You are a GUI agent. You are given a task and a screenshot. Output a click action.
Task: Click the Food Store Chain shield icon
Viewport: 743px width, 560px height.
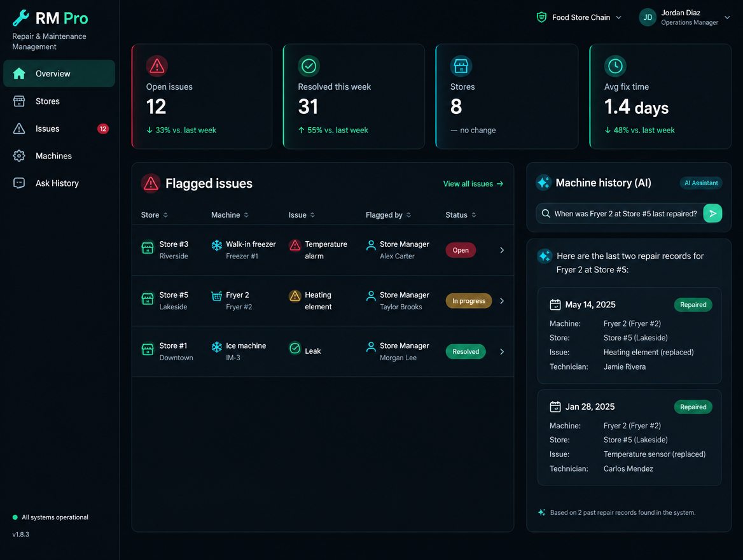point(541,18)
